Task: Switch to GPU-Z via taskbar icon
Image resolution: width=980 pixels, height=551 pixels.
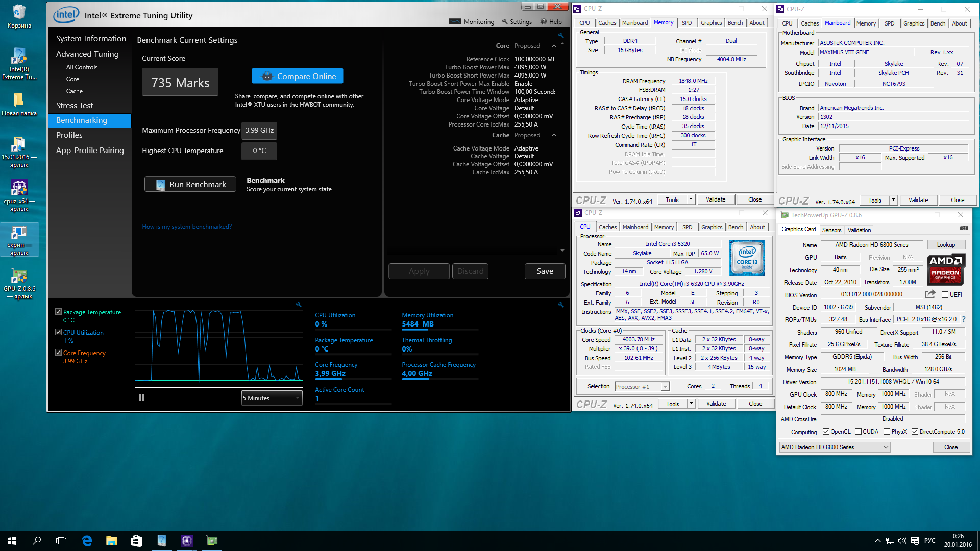Action: pyautogui.click(x=211, y=541)
